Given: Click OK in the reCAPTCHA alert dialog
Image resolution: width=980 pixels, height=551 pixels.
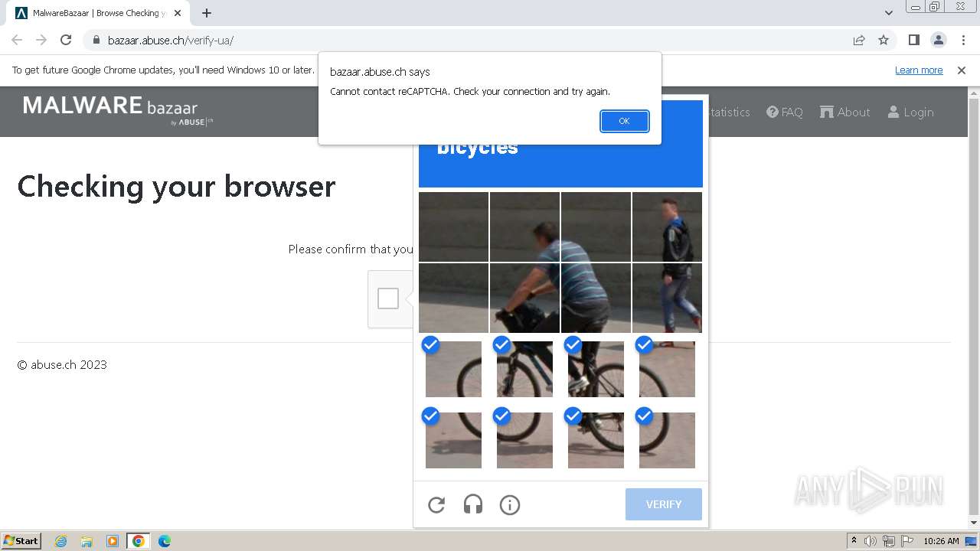Looking at the screenshot, I should click(x=624, y=121).
